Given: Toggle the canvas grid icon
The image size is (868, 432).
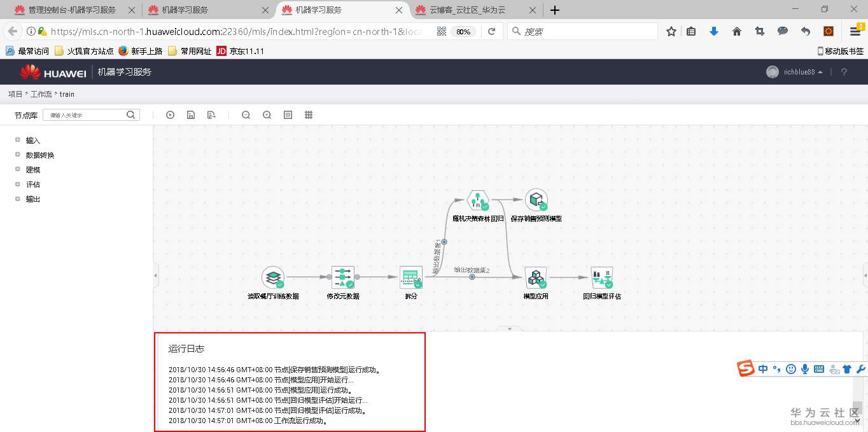Looking at the screenshot, I should point(309,115).
